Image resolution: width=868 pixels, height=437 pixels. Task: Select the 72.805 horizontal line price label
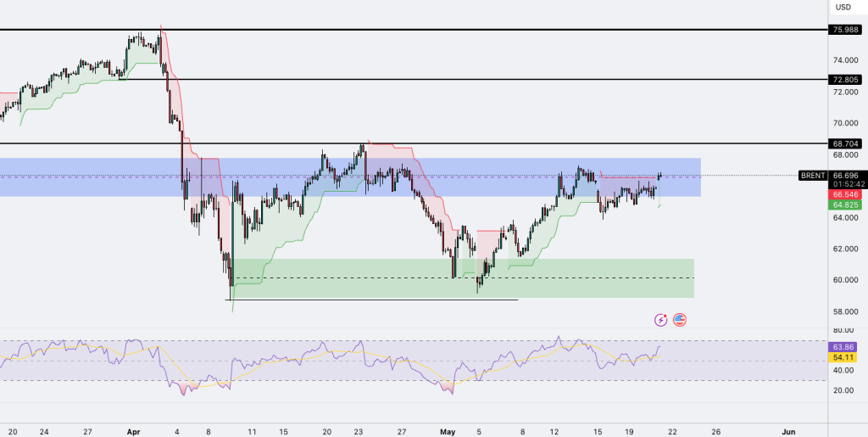pyautogui.click(x=845, y=80)
